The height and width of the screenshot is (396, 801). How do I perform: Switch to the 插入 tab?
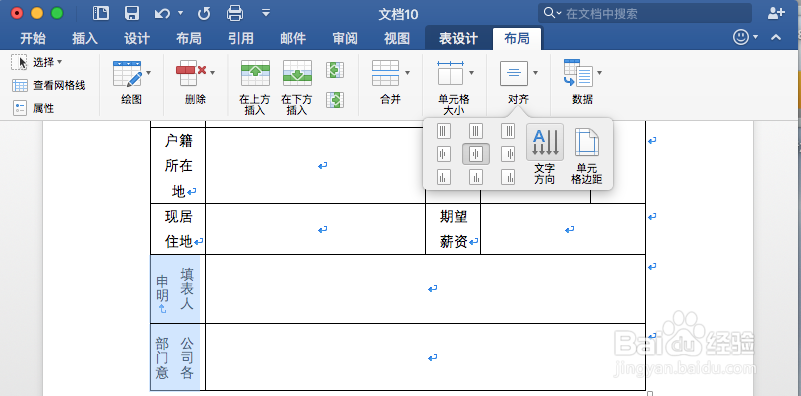click(85, 38)
